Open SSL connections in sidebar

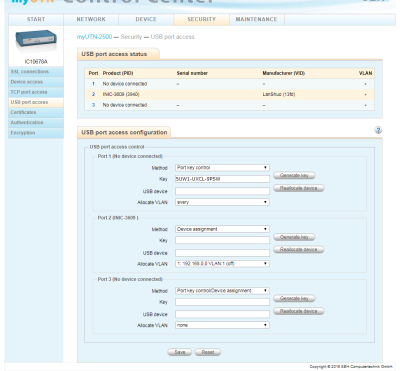point(36,72)
